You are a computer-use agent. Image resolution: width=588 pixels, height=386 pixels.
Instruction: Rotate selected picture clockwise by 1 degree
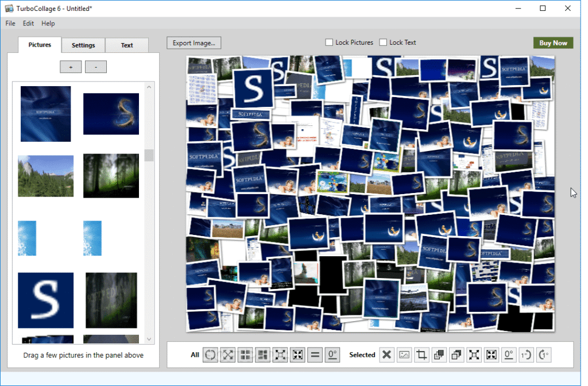tap(544, 355)
